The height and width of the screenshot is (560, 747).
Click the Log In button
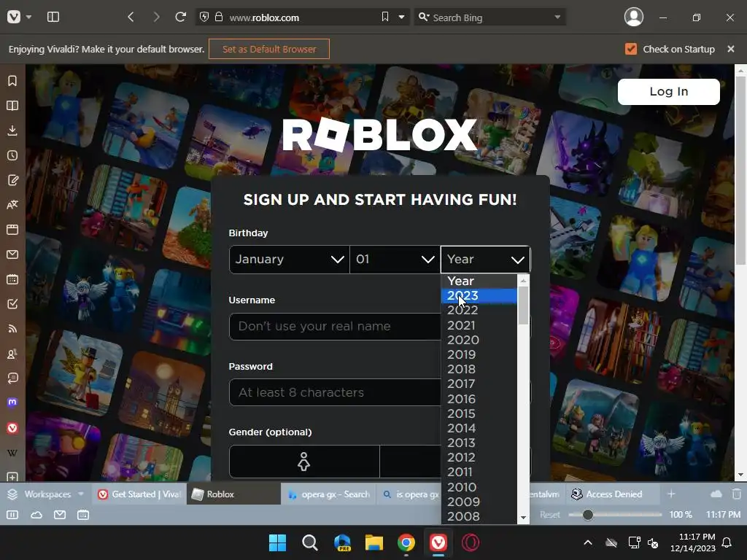668,91
